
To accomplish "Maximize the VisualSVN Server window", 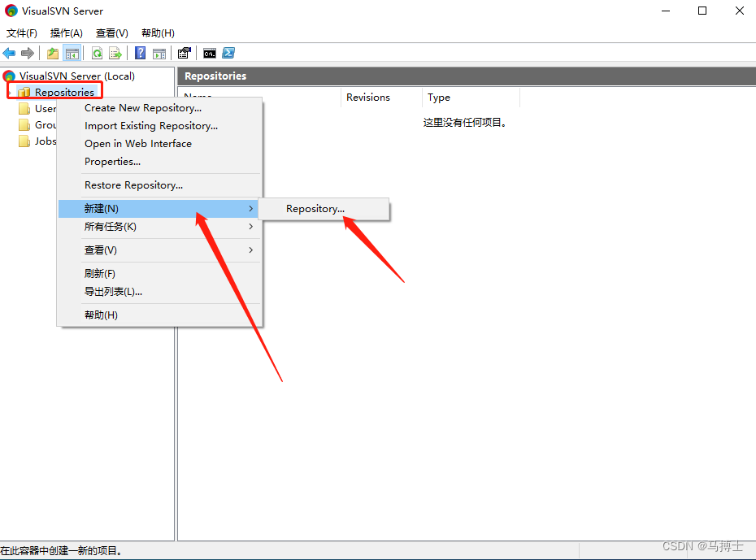I will point(702,11).
